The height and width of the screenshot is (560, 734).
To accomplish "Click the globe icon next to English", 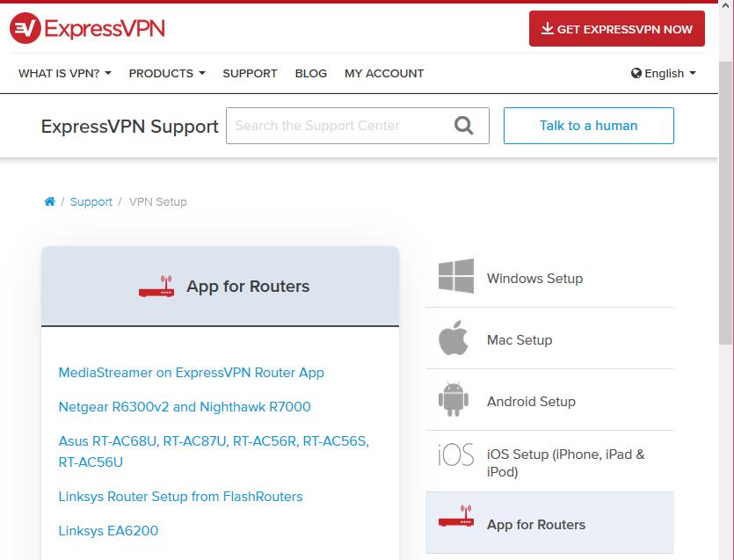I will pyautogui.click(x=636, y=73).
